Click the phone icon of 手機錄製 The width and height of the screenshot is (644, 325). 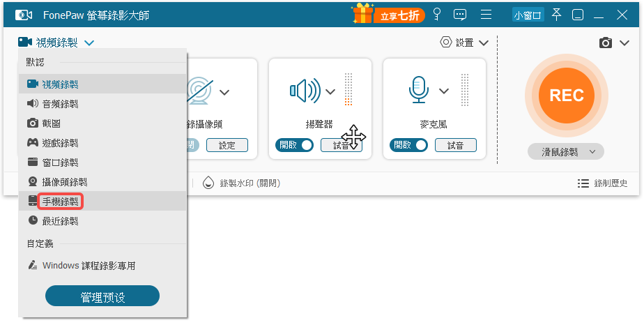tap(33, 201)
